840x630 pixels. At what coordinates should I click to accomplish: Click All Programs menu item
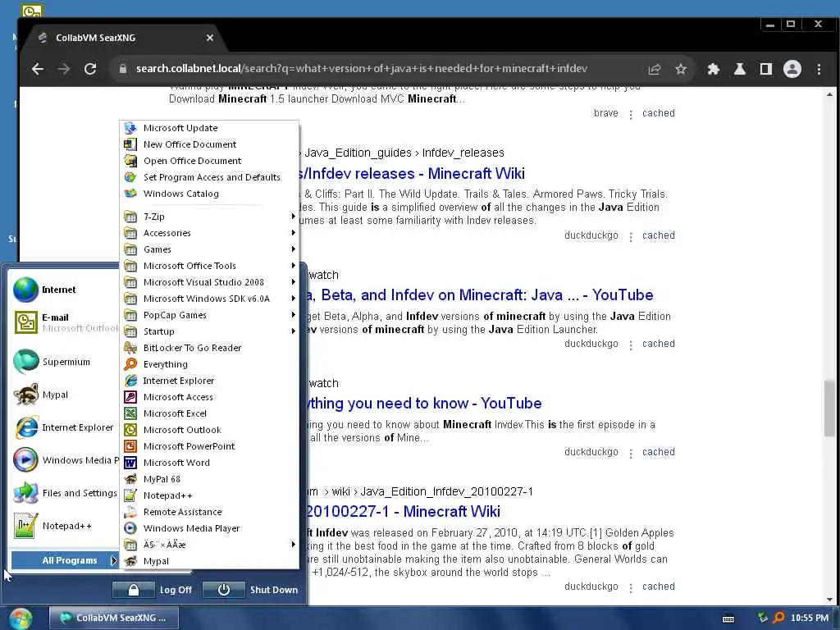tap(64, 560)
